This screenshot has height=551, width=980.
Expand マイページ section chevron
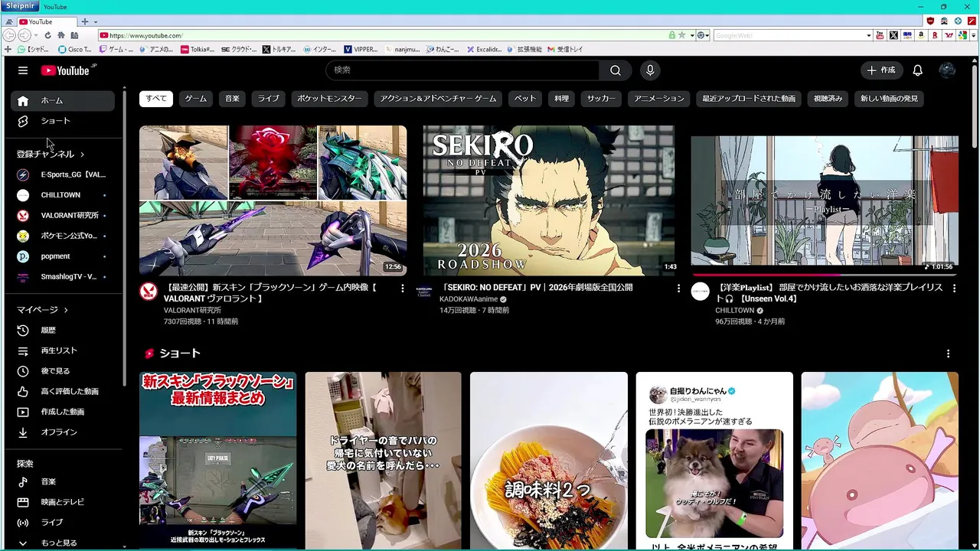pos(66,310)
